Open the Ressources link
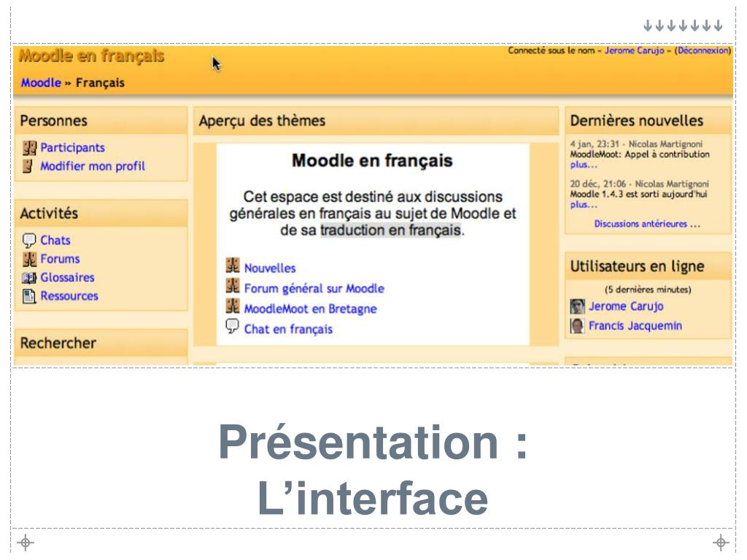The height and width of the screenshot is (560, 747). (69, 296)
